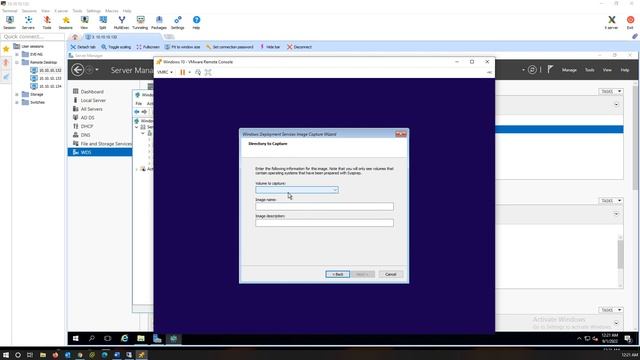Select Local Server in Server Manager
640x360 pixels.
pos(93,100)
